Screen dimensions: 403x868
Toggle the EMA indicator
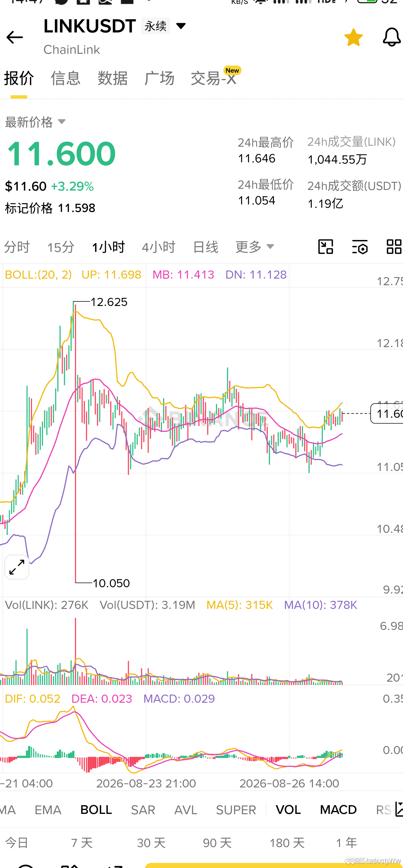pyautogui.click(x=48, y=810)
